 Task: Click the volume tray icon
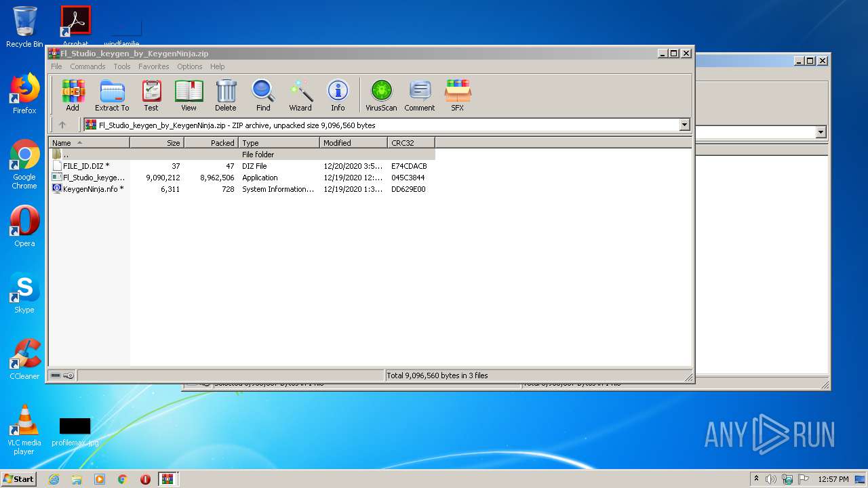[x=771, y=479]
